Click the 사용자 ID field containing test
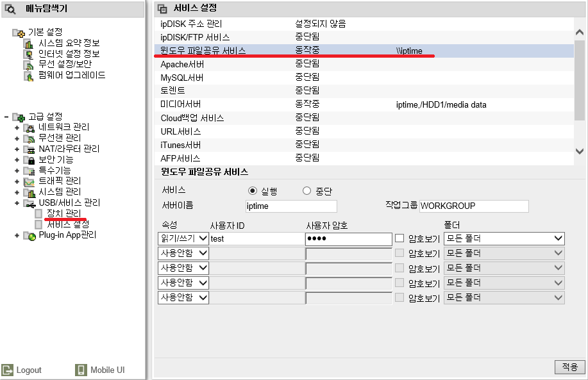Image resolution: width=588 pixels, height=380 pixels. coord(257,239)
